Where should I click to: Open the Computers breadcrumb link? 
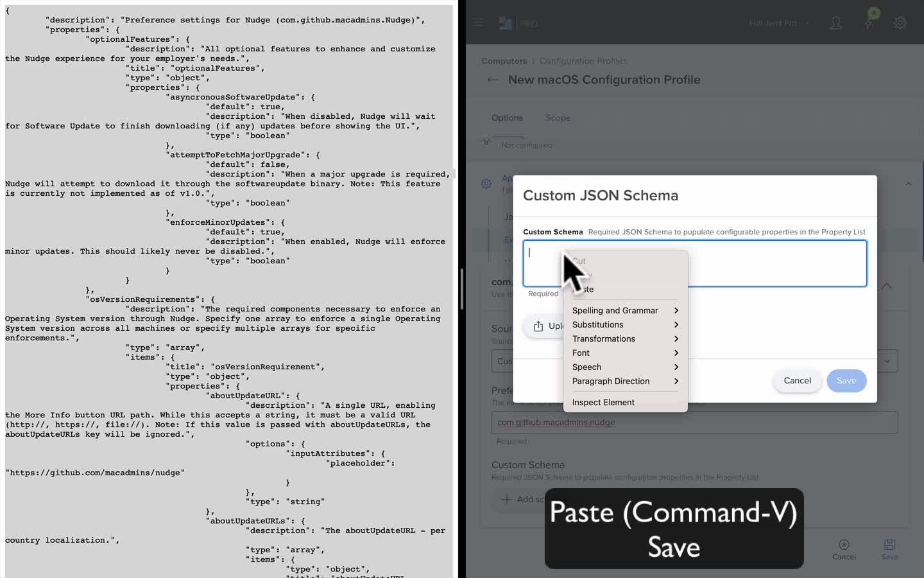tap(504, 61)
